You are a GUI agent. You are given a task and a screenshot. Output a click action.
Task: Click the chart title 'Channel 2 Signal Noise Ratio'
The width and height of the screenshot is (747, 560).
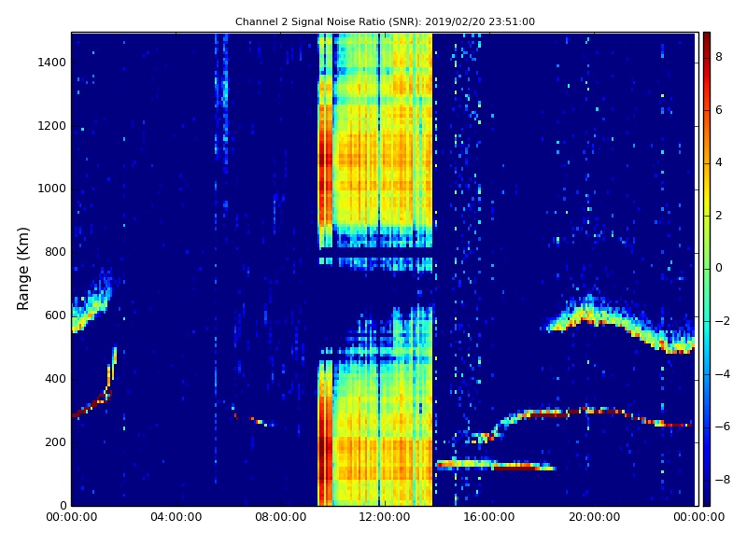385,21
